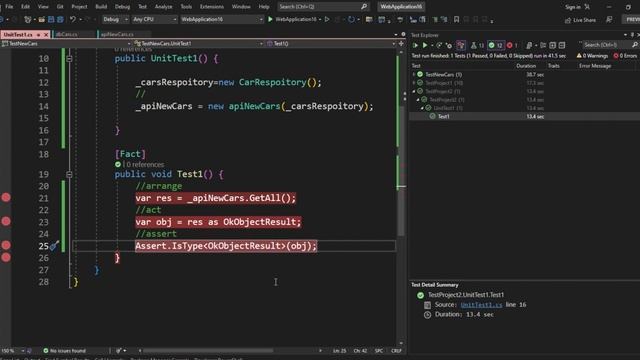640x360 pixels.
Task: Click the Live Share button
Action: pyautogui.click(x=580, y=20)
